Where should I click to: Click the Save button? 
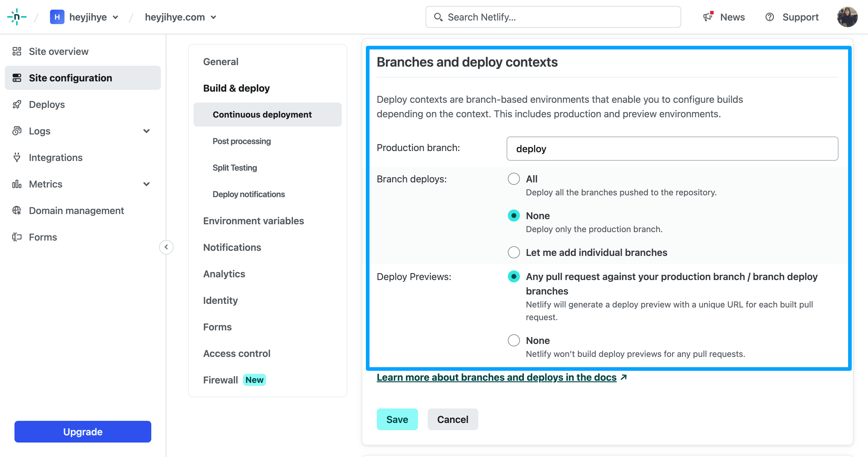coord(397,419)
